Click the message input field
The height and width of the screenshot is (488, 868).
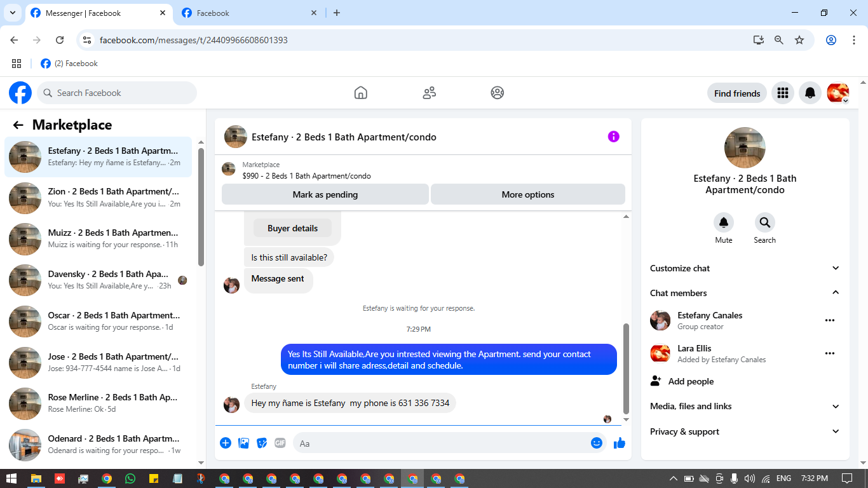point(450,443)
